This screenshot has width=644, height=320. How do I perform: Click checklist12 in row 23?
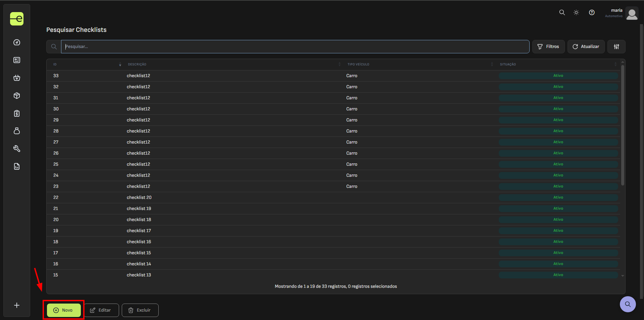pos(139,186)
